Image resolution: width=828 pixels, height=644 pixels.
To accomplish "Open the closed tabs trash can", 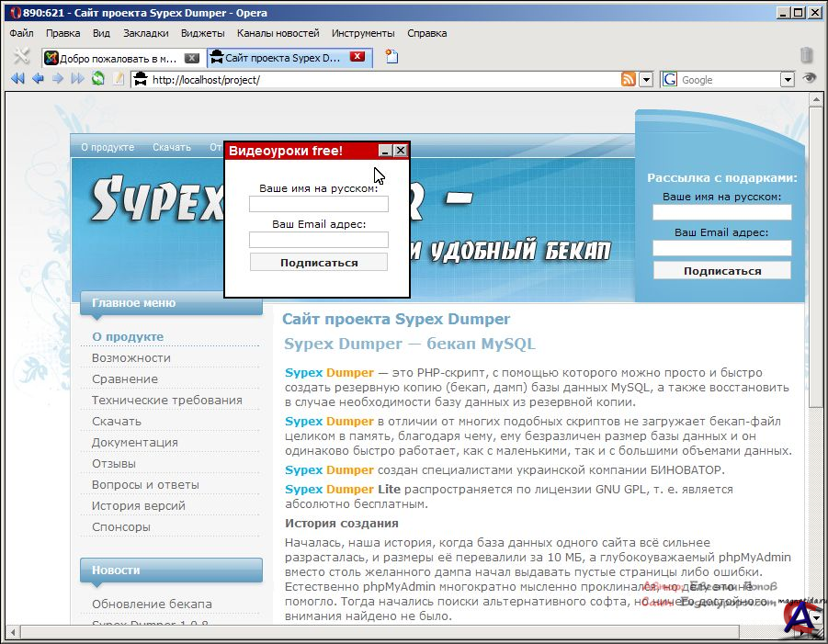I will [806, 56].
